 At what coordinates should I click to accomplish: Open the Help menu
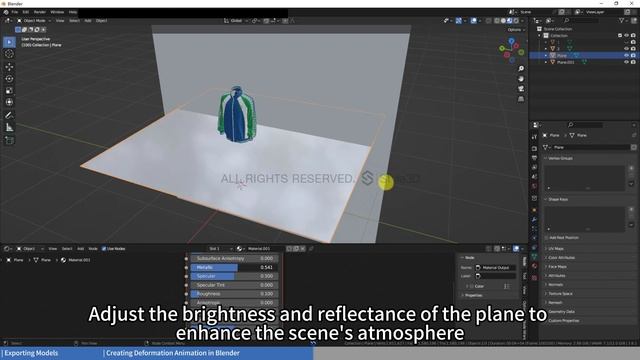(73, 12)
